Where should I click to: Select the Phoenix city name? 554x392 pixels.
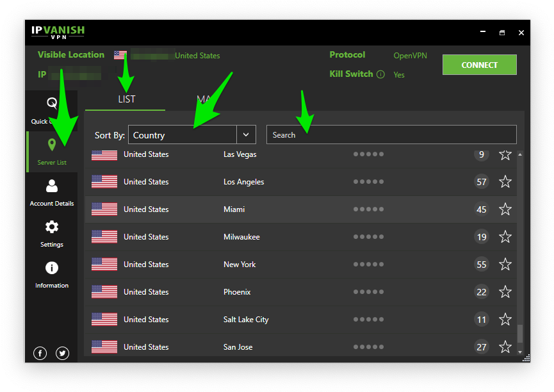pos(237,292)
